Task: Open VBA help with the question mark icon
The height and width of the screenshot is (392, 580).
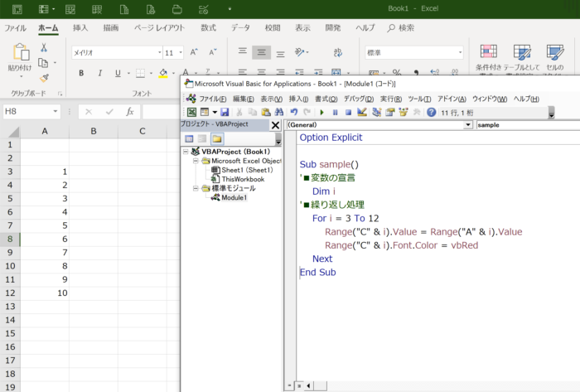Action: 431,112
